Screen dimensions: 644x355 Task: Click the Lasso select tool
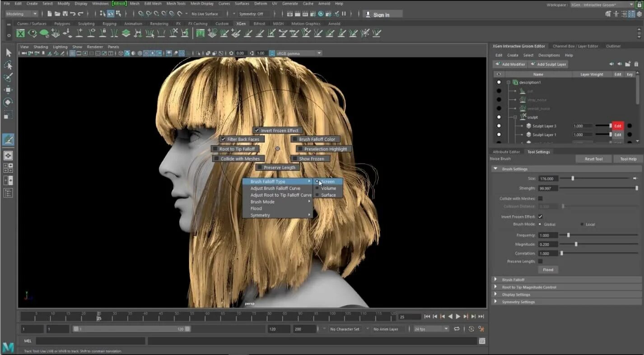coord(8,66)
